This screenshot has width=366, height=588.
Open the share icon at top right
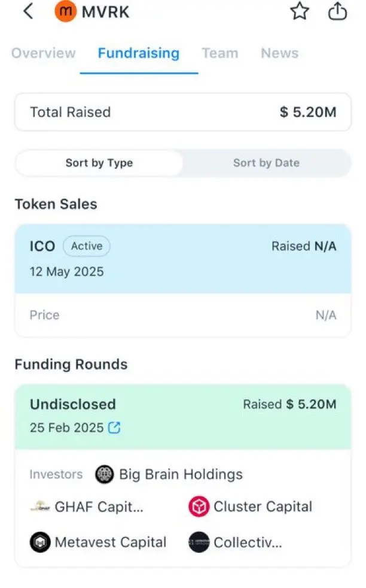[x=337, y=11]
